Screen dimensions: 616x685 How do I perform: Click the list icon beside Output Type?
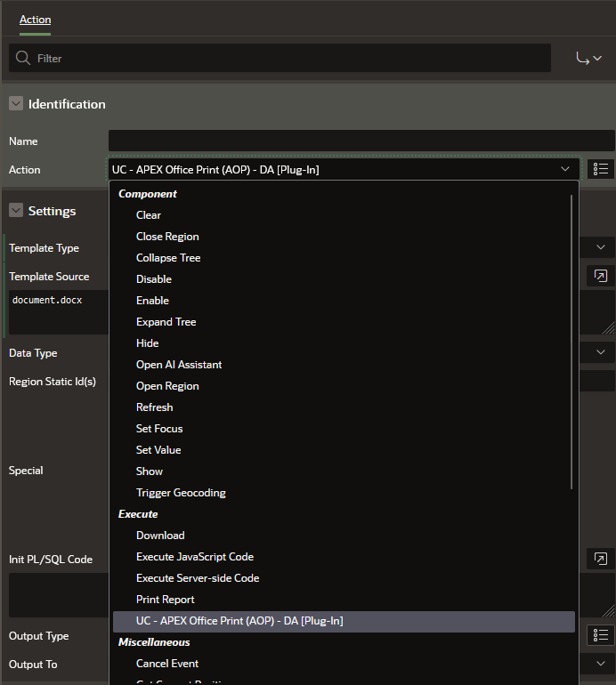[x=601, y=634]
